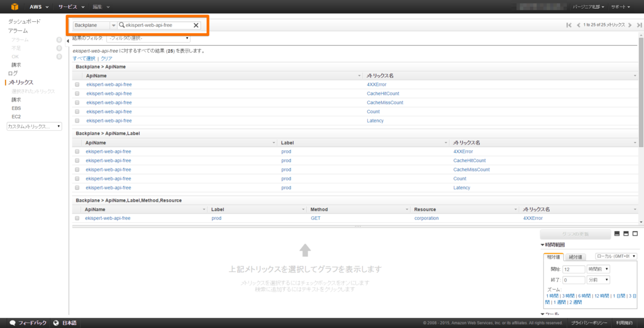Select small graph pane layout icon

click(616, 234)
